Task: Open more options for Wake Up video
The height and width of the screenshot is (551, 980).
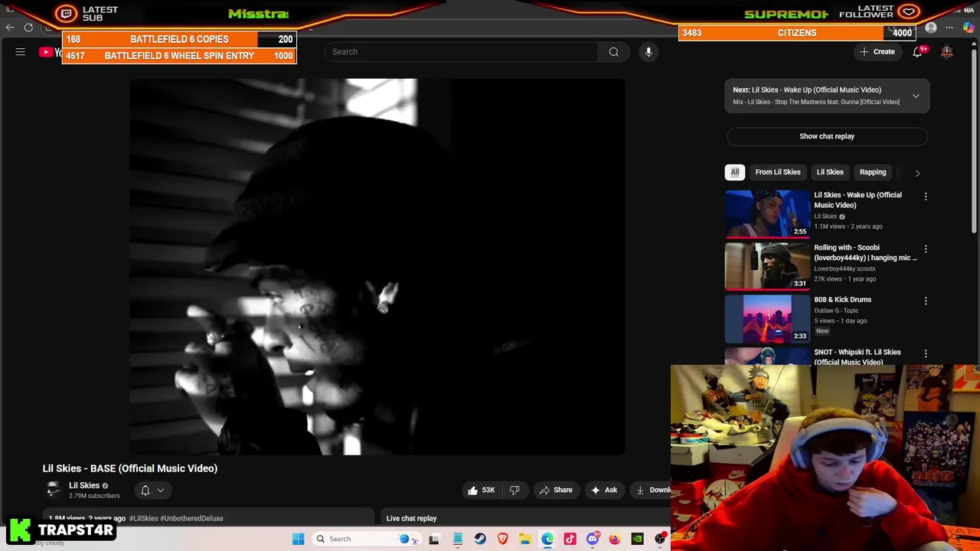Action: (926, 197)
